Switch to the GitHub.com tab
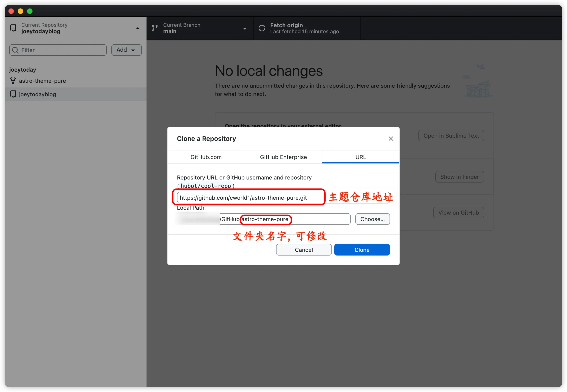 pyautogui.click(x=206, y=157)
